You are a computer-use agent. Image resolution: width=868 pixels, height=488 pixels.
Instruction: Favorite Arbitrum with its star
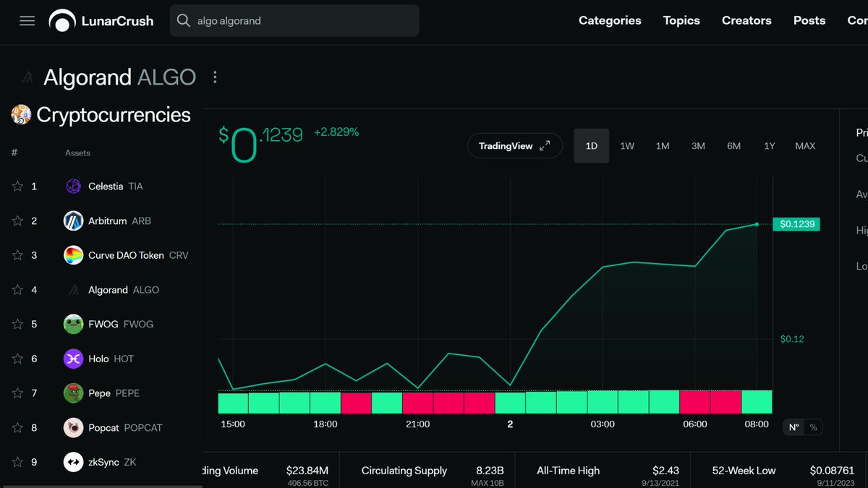pyautogui.click(x=17, y=221)
